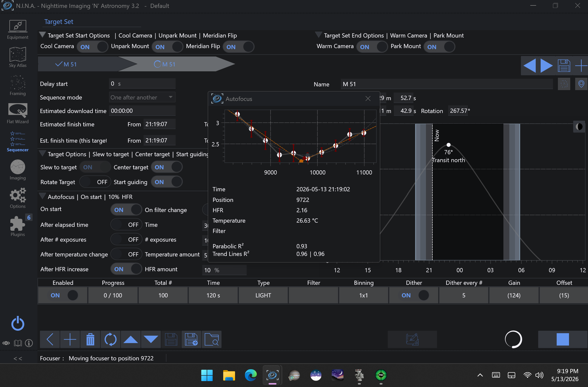Toggle Center target switch

[167, 167]
